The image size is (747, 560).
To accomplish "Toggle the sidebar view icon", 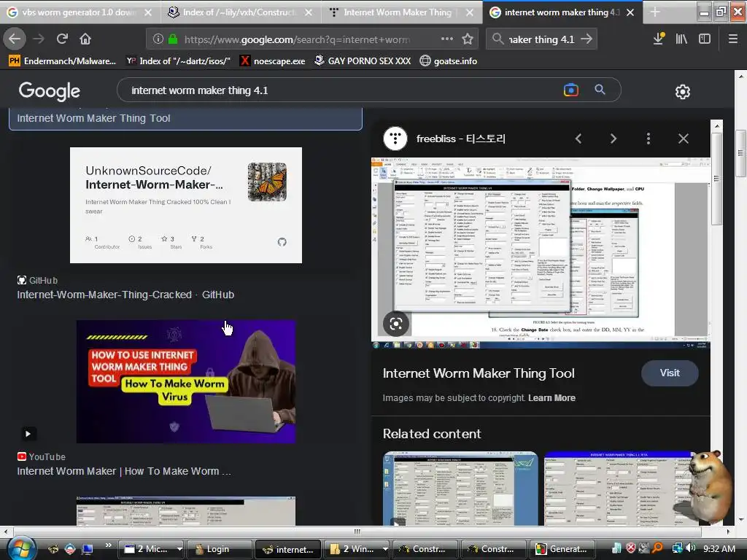I will tap(705, 39).
